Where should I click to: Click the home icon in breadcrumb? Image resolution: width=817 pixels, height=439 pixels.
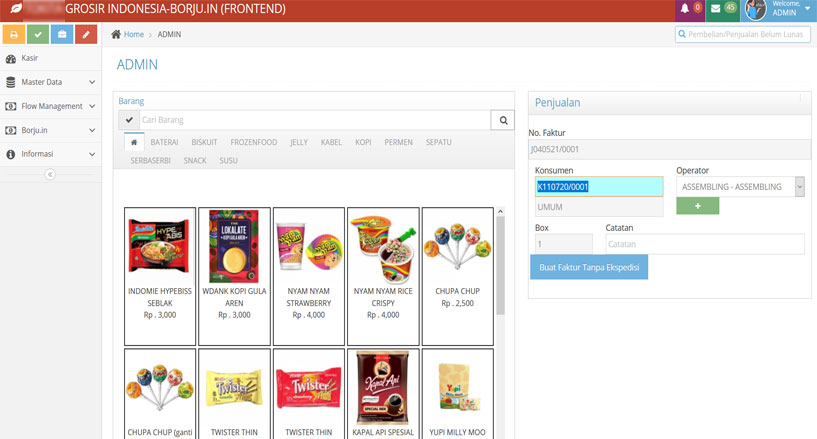tap(116, 34)
